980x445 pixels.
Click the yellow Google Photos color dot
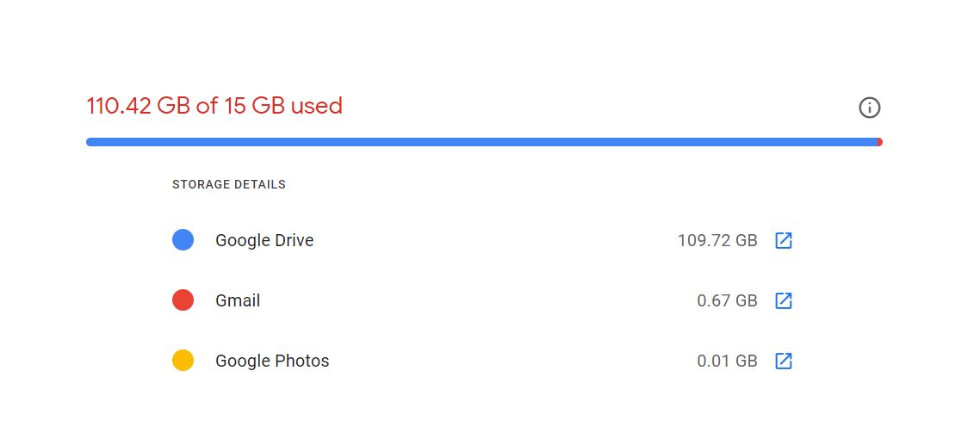(x=183, y=361)
